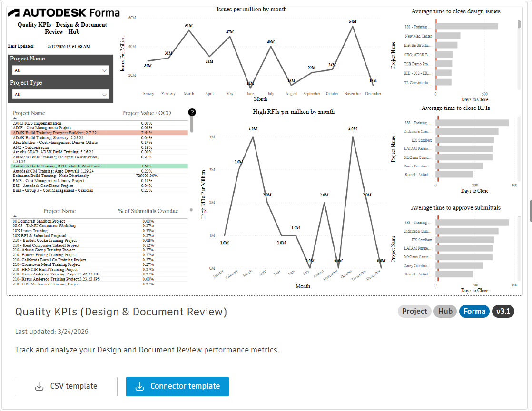
Task: Select row 10X Issues Training
Action: click(x=99, y=231)
